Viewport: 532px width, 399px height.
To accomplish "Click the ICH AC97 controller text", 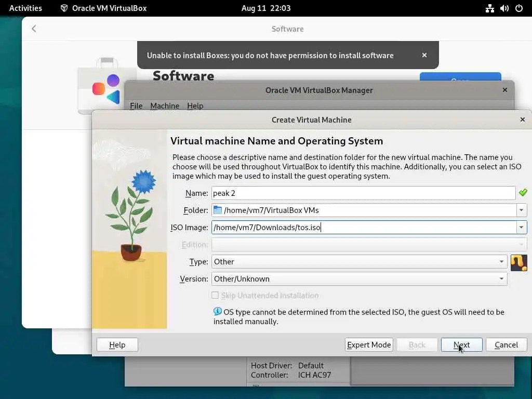I will (x=314, y=375).
